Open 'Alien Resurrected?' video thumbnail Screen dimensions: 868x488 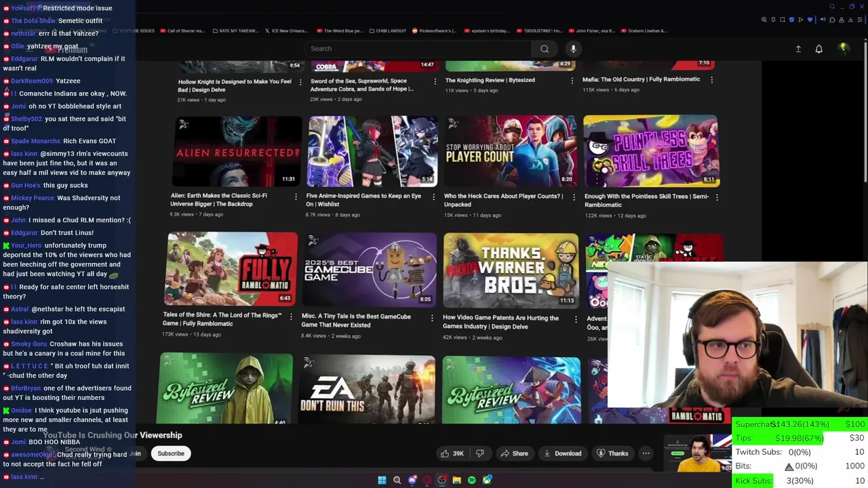click(x=236, y=150)
